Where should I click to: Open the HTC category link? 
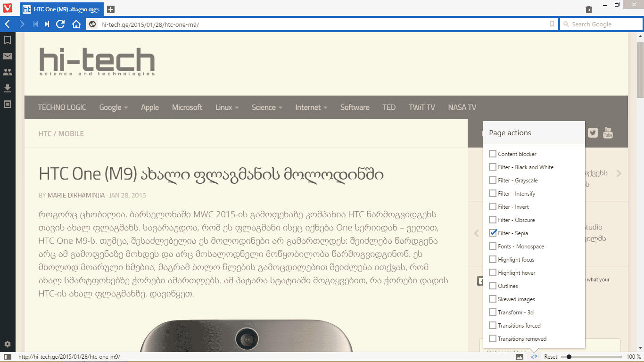click(45, 134)
